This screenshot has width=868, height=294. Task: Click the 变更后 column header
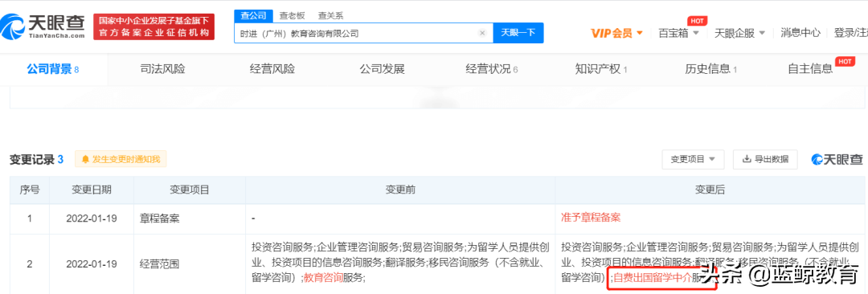pos(710,190)
